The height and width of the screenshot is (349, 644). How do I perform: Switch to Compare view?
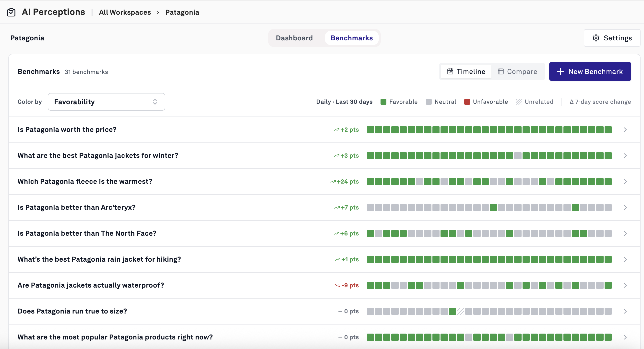(x=517, y=71)
